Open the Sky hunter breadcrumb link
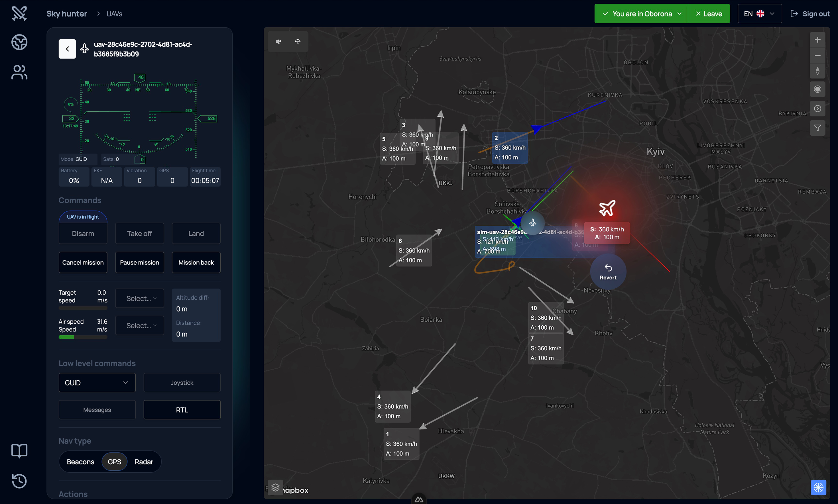This screenshot has height=504, width=838. (x=67, y=14)
